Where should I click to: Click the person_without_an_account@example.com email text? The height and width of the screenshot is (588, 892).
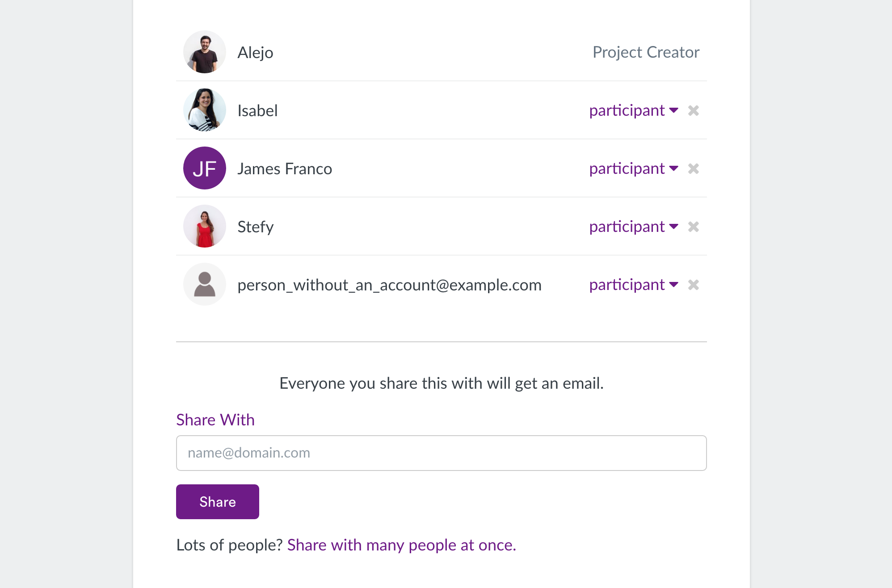(x=389, y=285)
